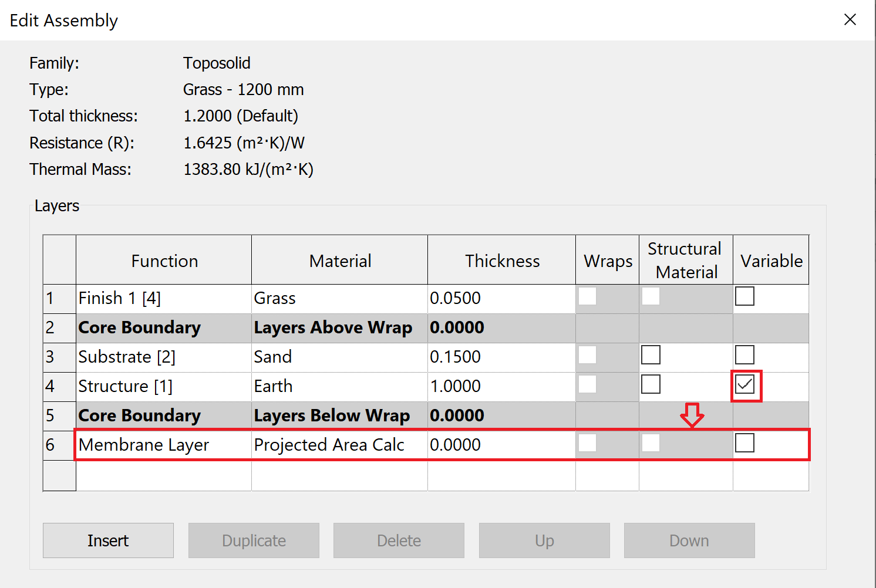The image size is (876, 588).
Task: Click the Down button
Action: pos(689,540)
